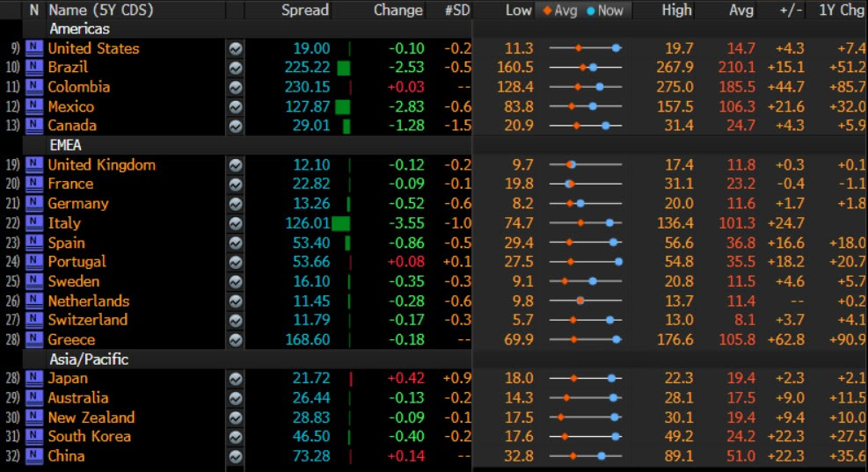This screenshot has width=868, height=472.
Task: Click the N news icon for Mexico
Action: click(x=34, y=106)
